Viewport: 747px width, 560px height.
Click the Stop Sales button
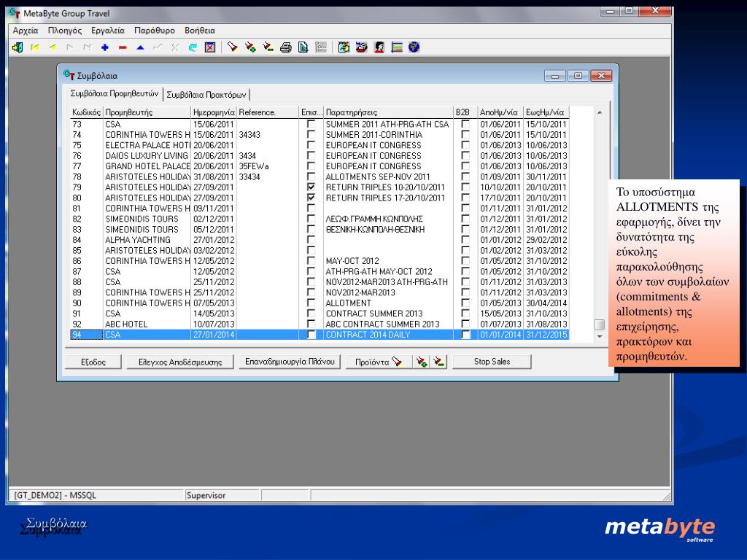[492, 362]
